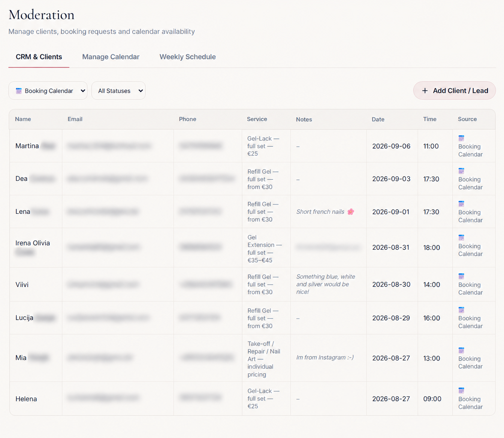This screenshot has height=438, width=504.
Task: Select the Phone column header
Action: pos(187,119)
